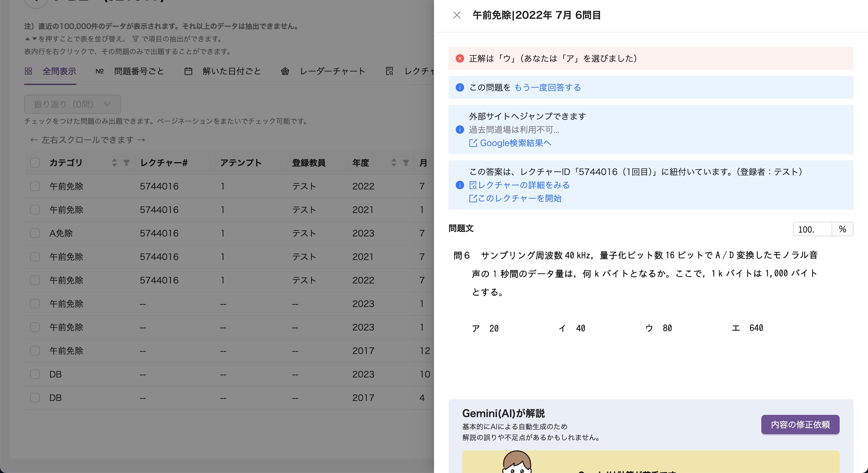Click the sort arrows in 年度 column
The image size is (868, 473).
pos(394,163)
